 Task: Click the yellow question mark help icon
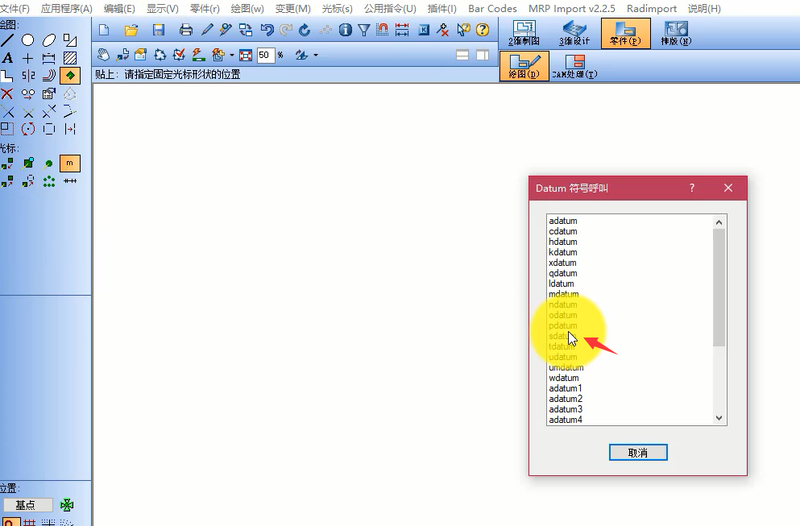click(x=482, y=30)
